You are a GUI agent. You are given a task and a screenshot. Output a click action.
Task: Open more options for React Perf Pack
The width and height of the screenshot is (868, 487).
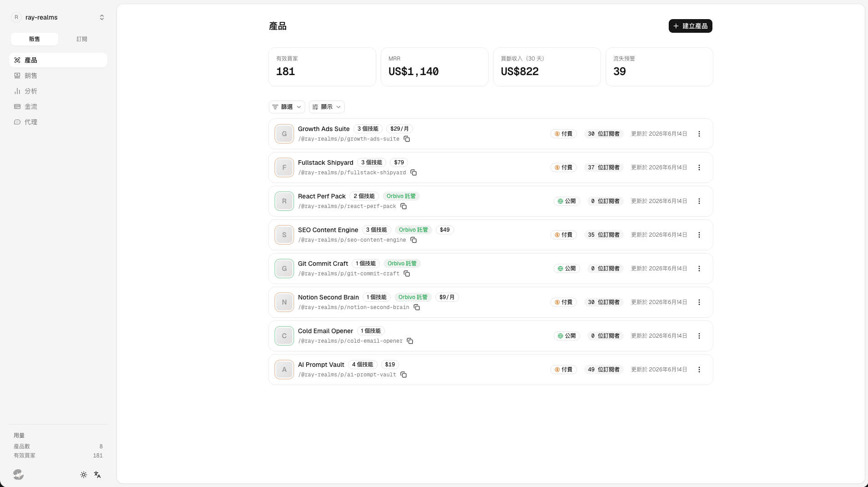coord(699,201)
